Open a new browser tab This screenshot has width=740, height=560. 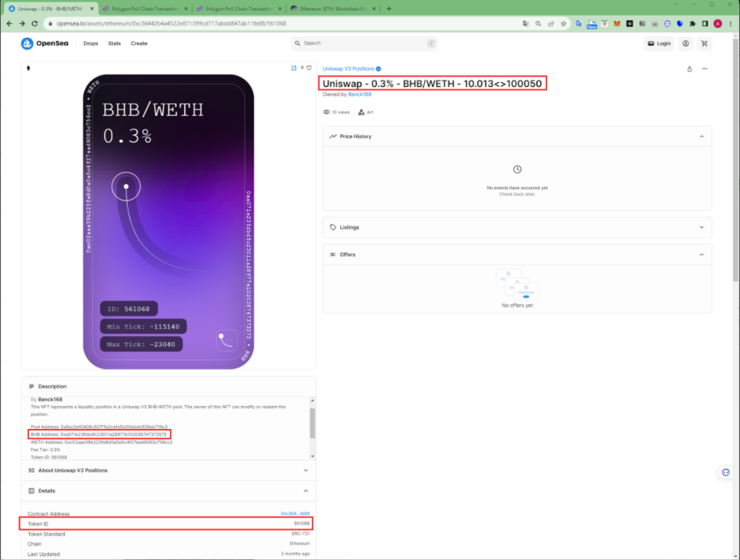(x=389, y=9)
